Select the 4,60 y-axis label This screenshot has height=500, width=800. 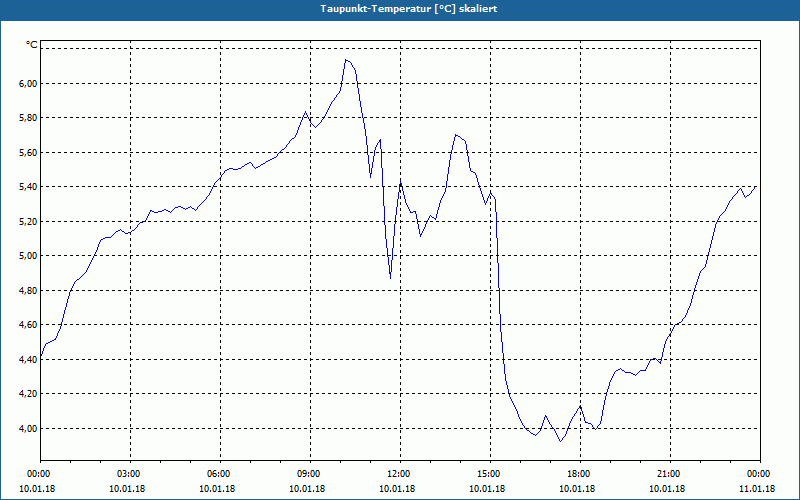(x=28, y=324)
